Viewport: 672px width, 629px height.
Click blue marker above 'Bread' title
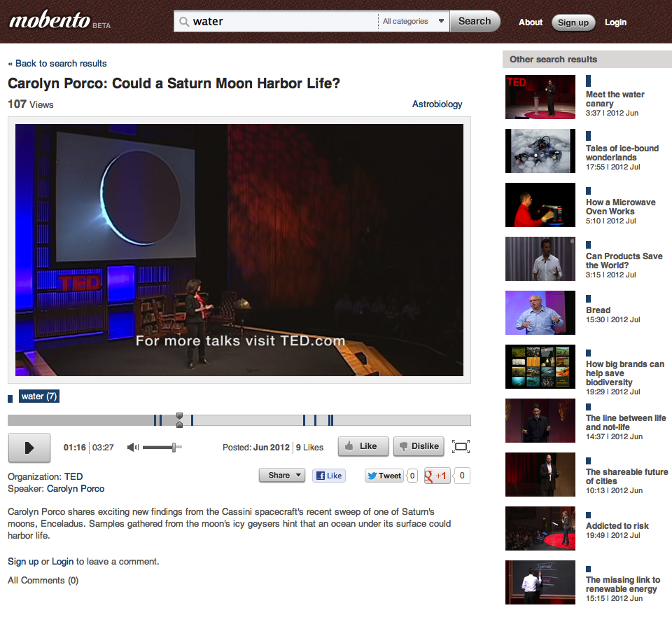[x=589, y=298]
